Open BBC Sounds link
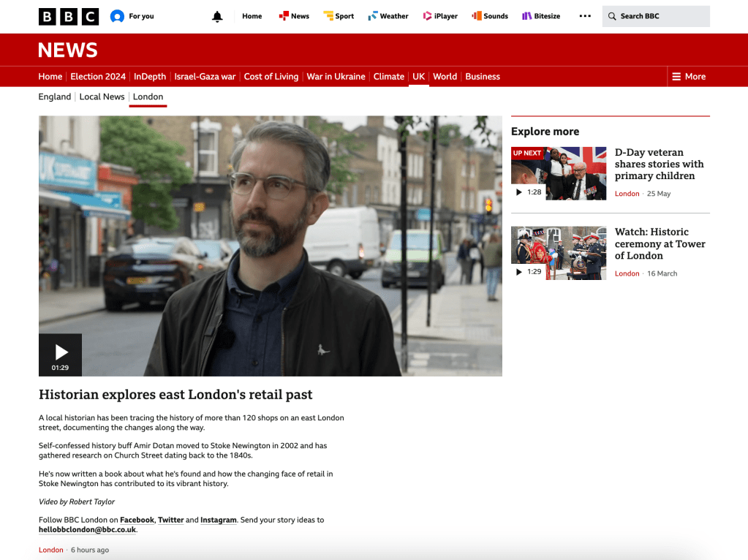Viewport: 748px width, 560px height. click(x=490, y=16)
